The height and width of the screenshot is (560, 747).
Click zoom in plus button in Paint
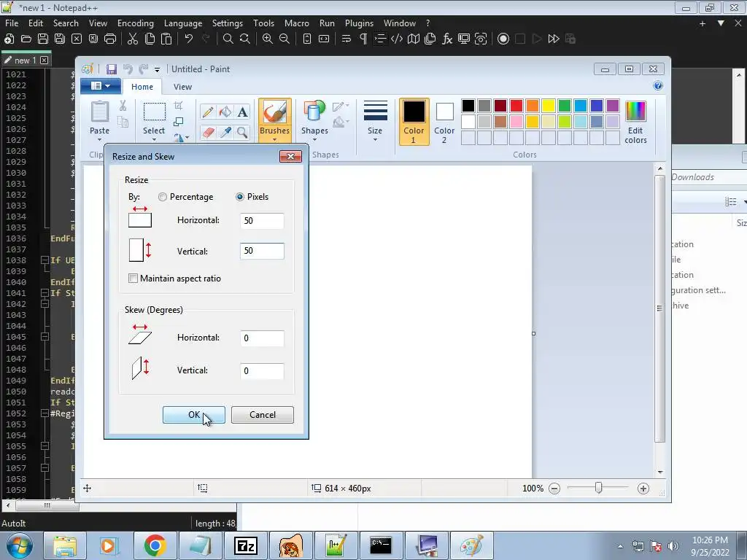coord(643,489)
